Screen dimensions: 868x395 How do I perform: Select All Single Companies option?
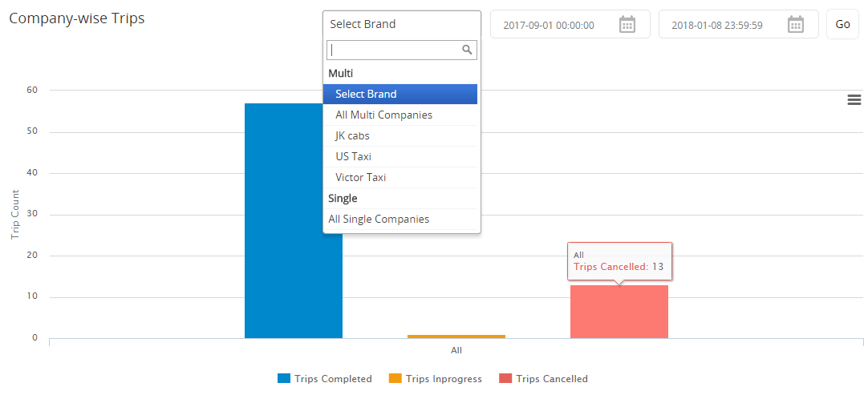pos(379,219)
